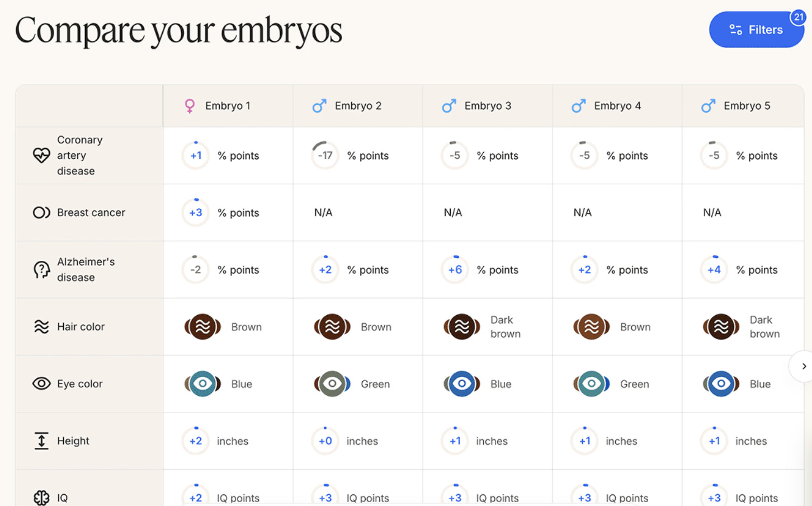Select the Embryo 5 column header
This screenshot has height=506, width=812.
click(x=743, y=106)
